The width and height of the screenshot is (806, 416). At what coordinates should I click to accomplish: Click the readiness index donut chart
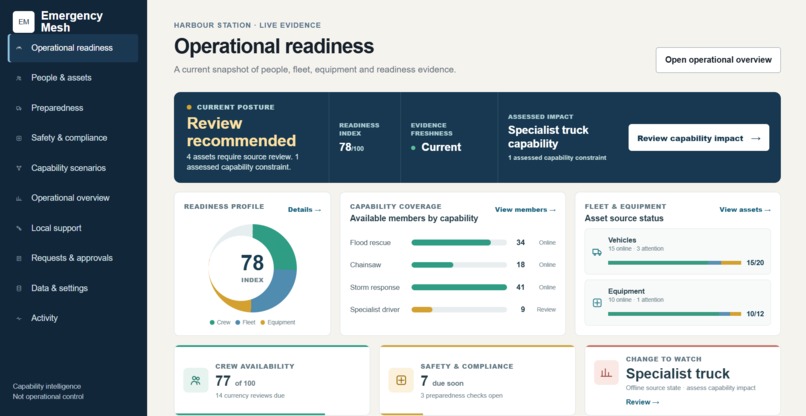[x=252, y=268]
